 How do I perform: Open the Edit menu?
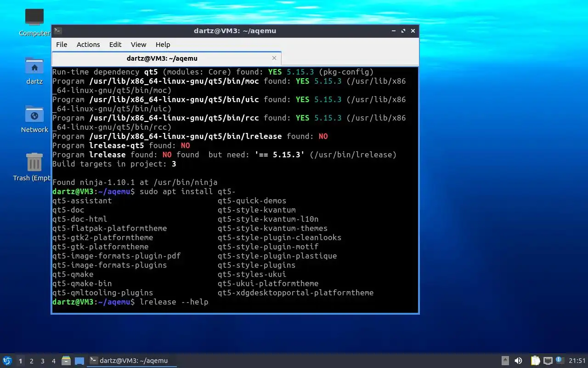(x=115, y=45)
